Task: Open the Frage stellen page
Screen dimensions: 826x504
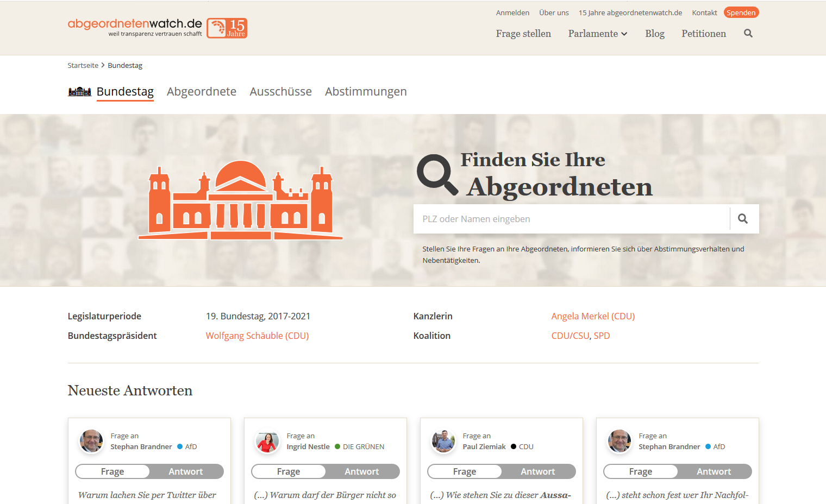Action: [x=523, y=34]
